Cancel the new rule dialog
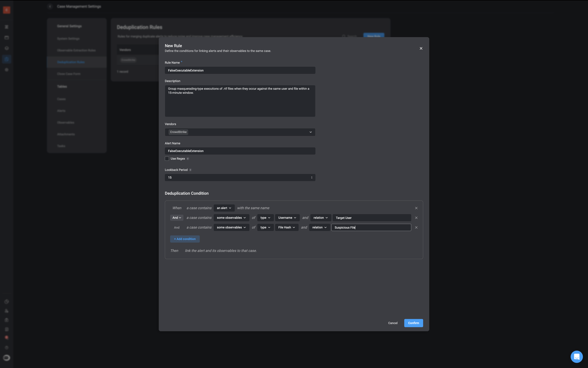Screen dimensions: 588x368 (393, 323)
